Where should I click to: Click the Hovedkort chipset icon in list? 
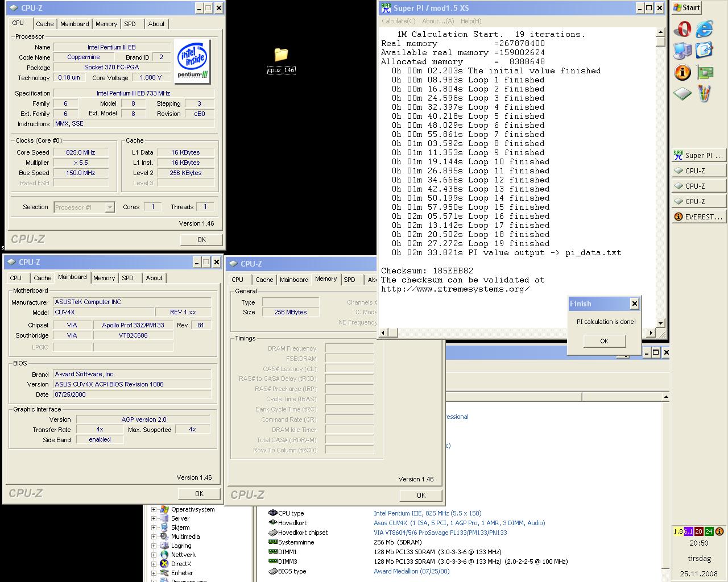tap(273, 533)
